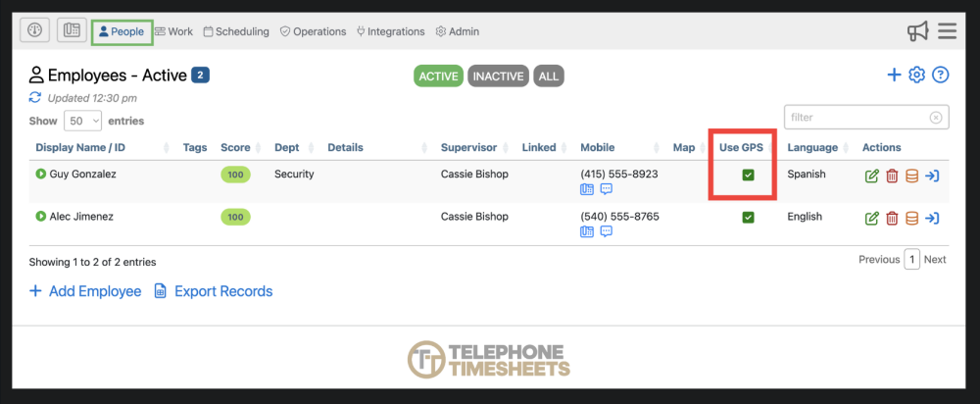Expand Alec Jimenez row details arrow
This screenshot has height=404, width=980.
click(x=41, y=217)
